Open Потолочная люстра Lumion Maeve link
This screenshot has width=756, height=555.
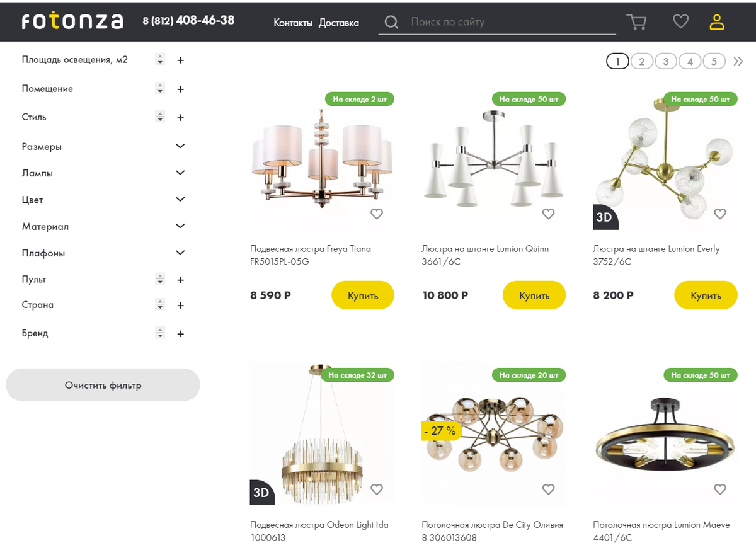coord(661,531)
